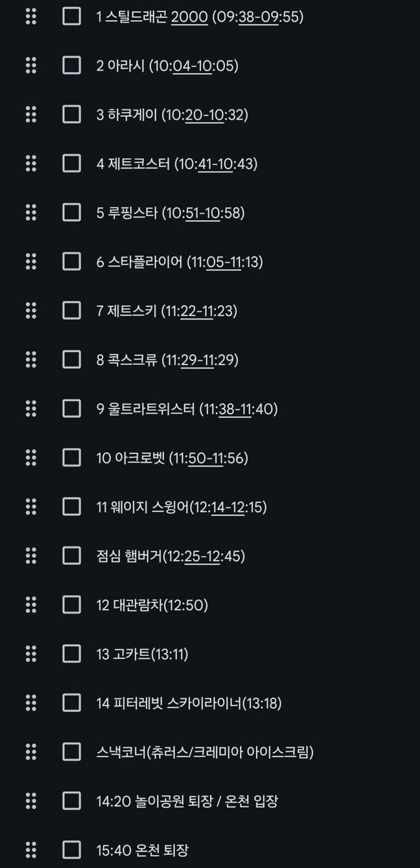Tick the 아크로벳 checkbox
The image size is (420, 868).
pos(72,457)
